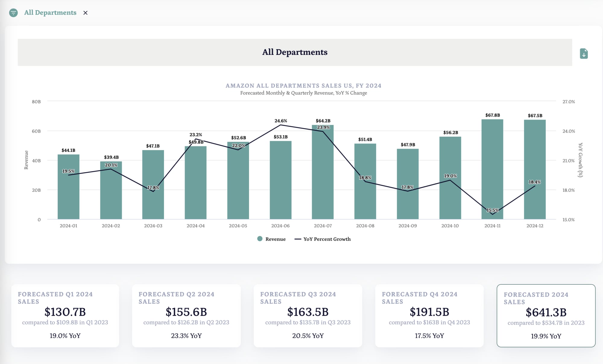The image size is (603, 364).
Task: Click the 2024-11 revenue bar
Action: click(492, 169)
